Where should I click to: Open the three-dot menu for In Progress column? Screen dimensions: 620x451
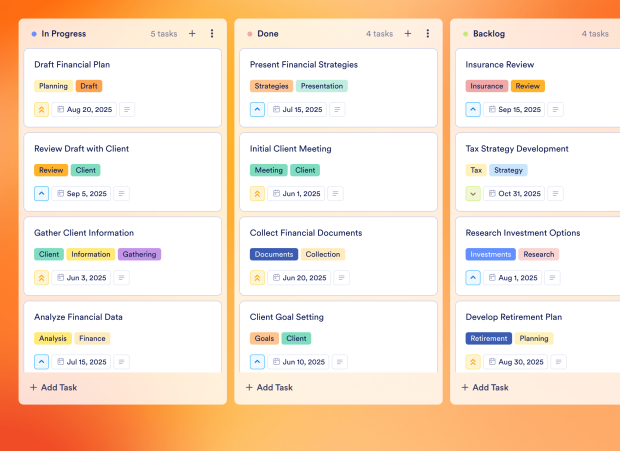coord(212,34)
